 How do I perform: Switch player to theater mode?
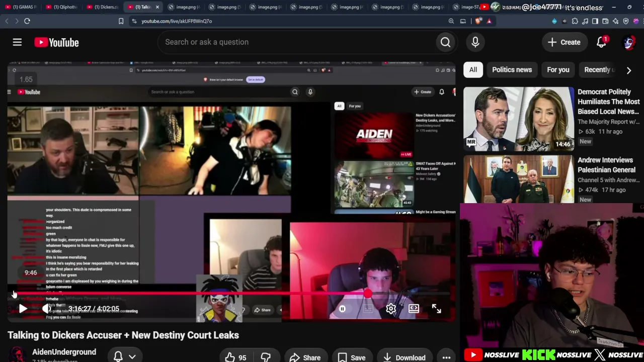[x=414, y=309]
